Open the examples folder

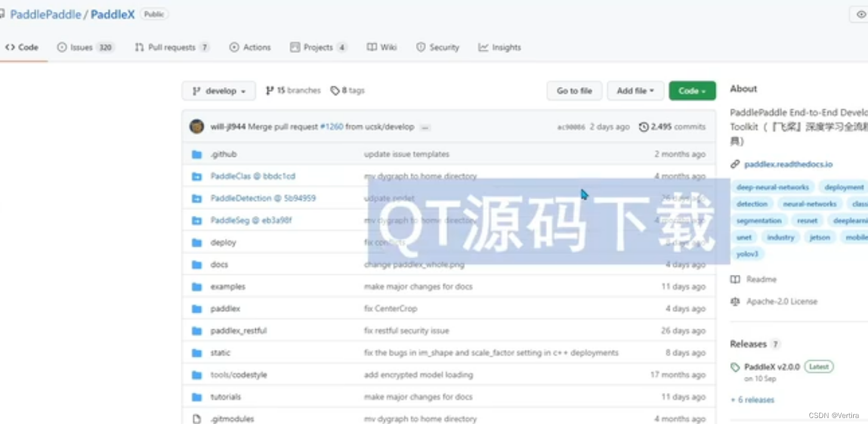pyautogui.click(x=228, y=287)
